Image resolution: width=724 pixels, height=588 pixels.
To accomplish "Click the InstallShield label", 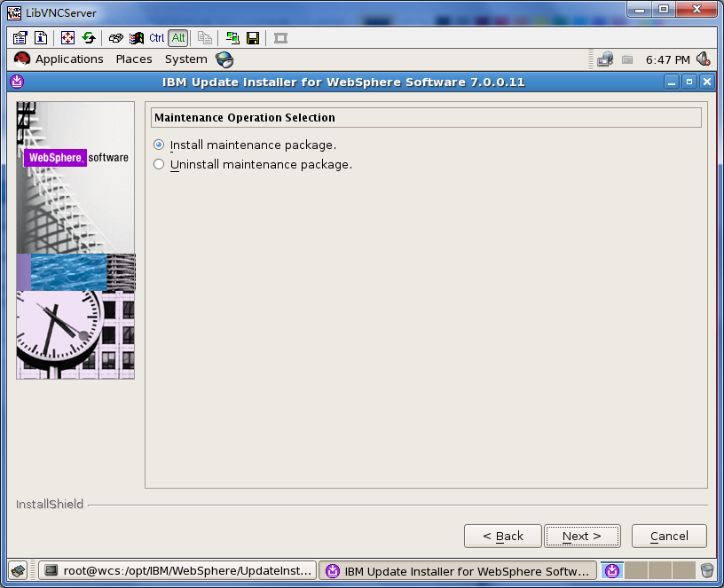I will [x=50, y=504].
